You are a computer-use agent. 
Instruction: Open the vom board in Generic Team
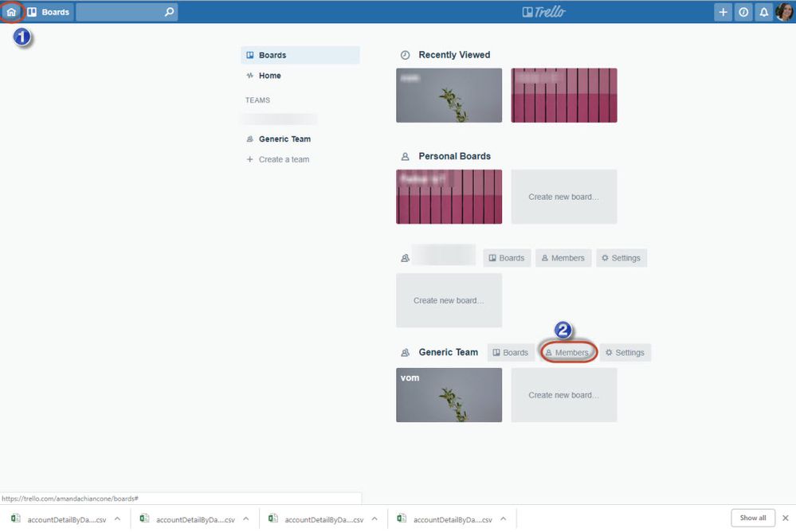coord(449,395)
